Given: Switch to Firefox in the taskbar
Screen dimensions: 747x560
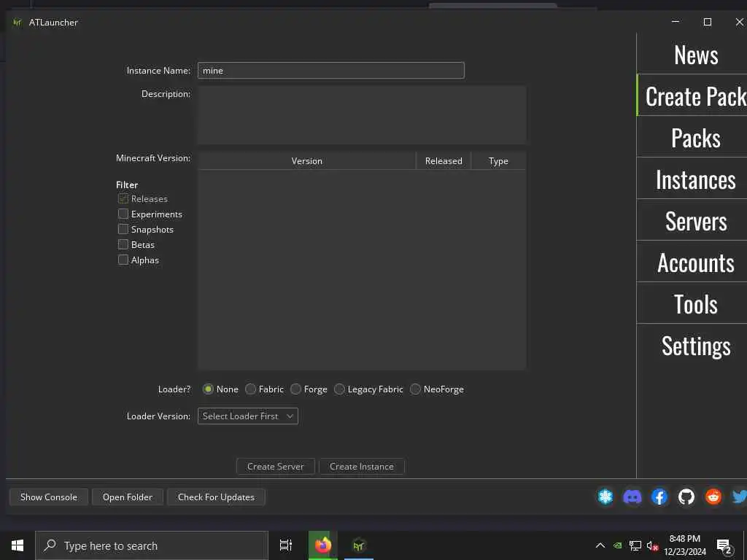Looking at the screenshot, I should [322, 545].
